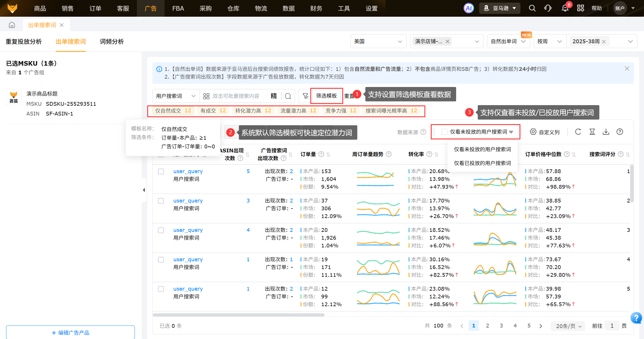Open the top-bar search magnifier
The width and height of the screenshot is (644, 339).
[x=532, y=8]
